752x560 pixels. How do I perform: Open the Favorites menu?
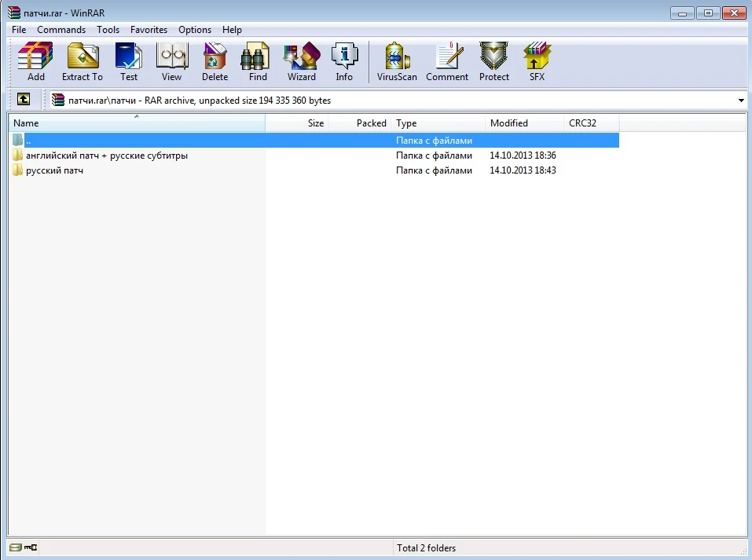click(x=149, y=30)
